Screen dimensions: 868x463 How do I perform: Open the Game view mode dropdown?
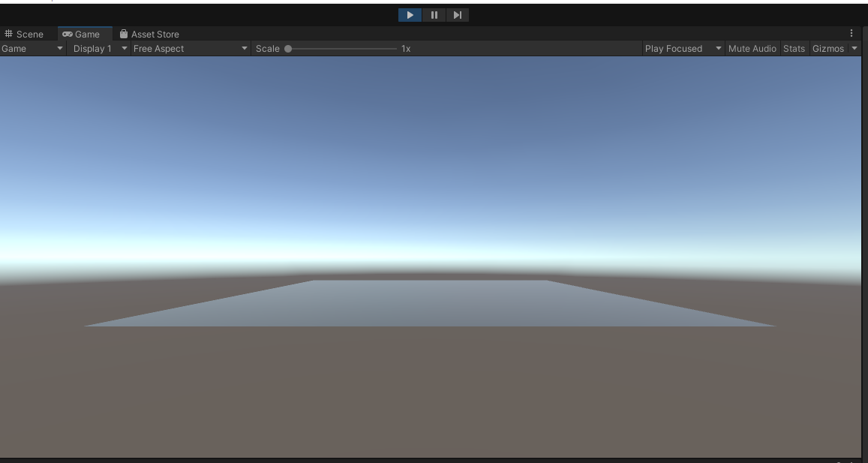[33, 48]
